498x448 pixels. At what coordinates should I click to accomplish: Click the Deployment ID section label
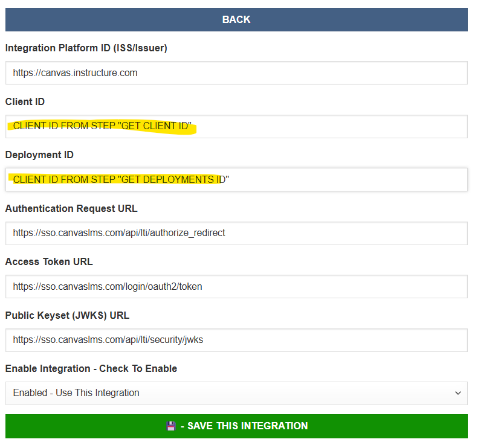pos(39,155)
